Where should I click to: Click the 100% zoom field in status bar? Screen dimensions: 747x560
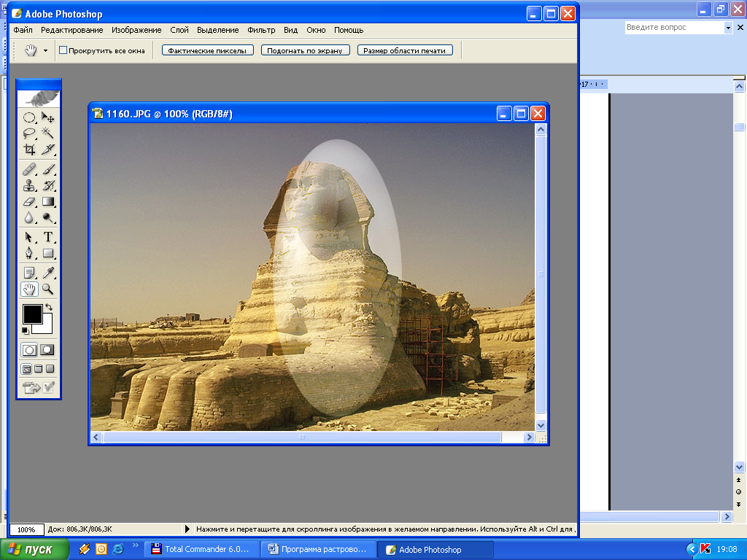click(27, 529)
